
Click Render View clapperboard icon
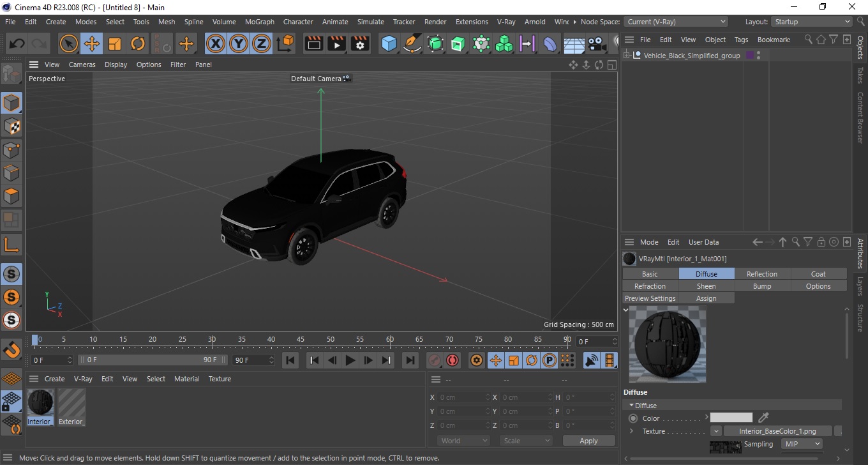pyautogui.click(x=314, y=44)
